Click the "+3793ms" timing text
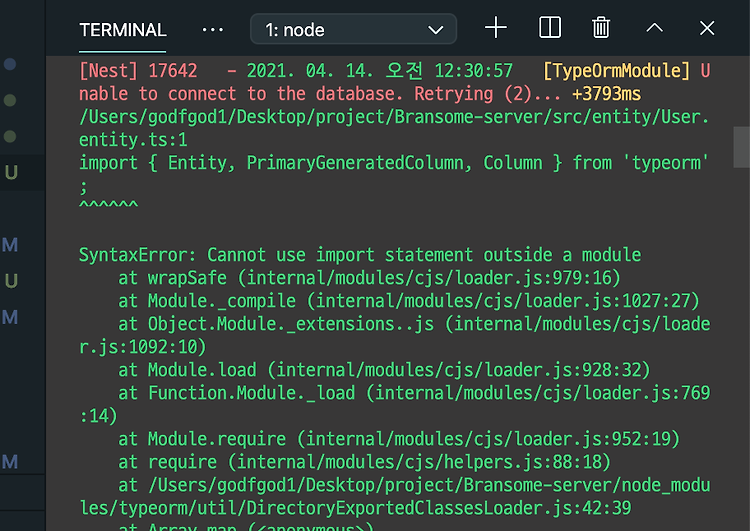 tap(606, 94)
